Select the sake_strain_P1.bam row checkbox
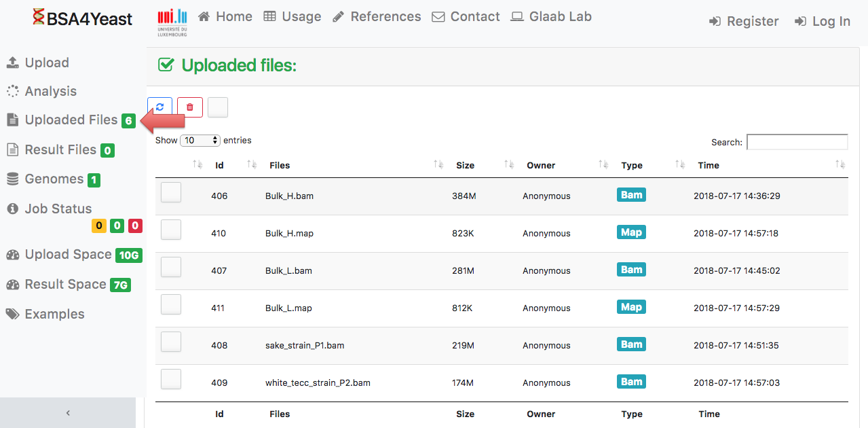 click(x=171, y=342)
